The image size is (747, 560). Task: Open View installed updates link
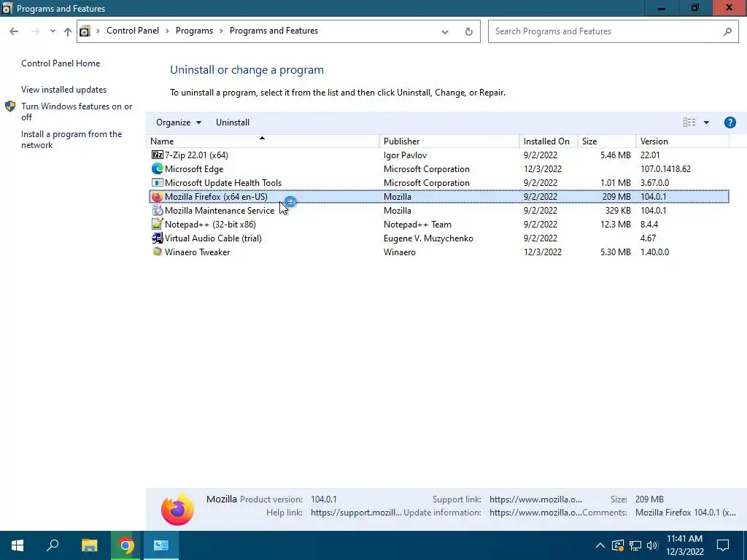pyautogui.click(x=64, y=90)
